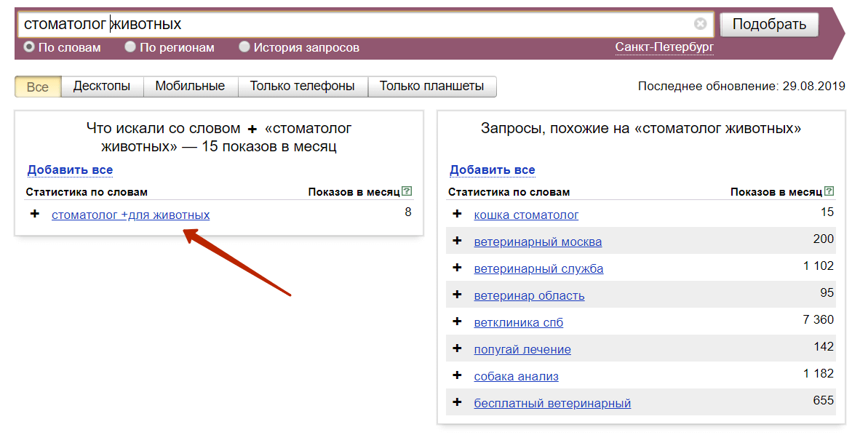Open the 'собака анализ' query link
868x435 pixels.
point(516,376)
